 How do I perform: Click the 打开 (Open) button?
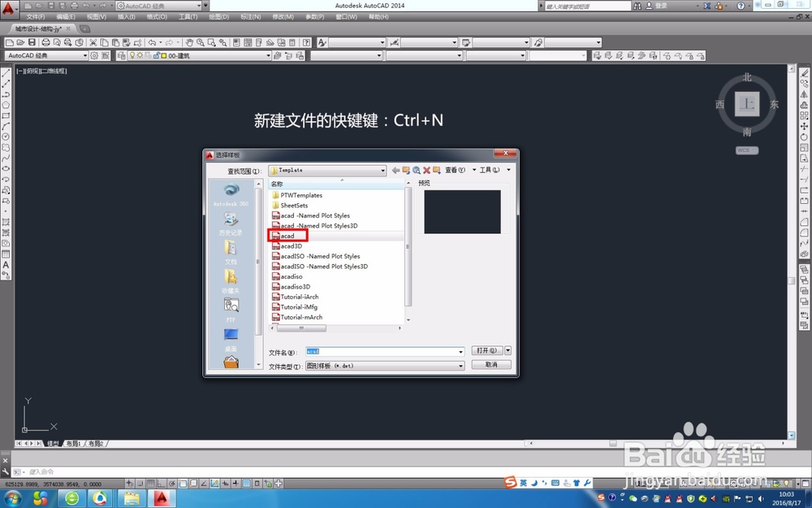(487, 351)
